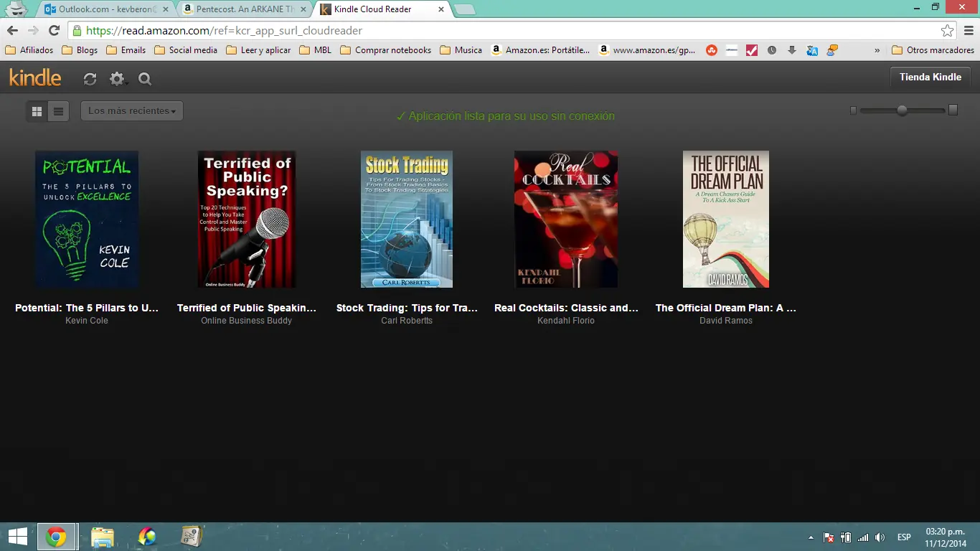Bookmark this page with the star icon
The width and height of the screenshot is (980, 551).
947,31
